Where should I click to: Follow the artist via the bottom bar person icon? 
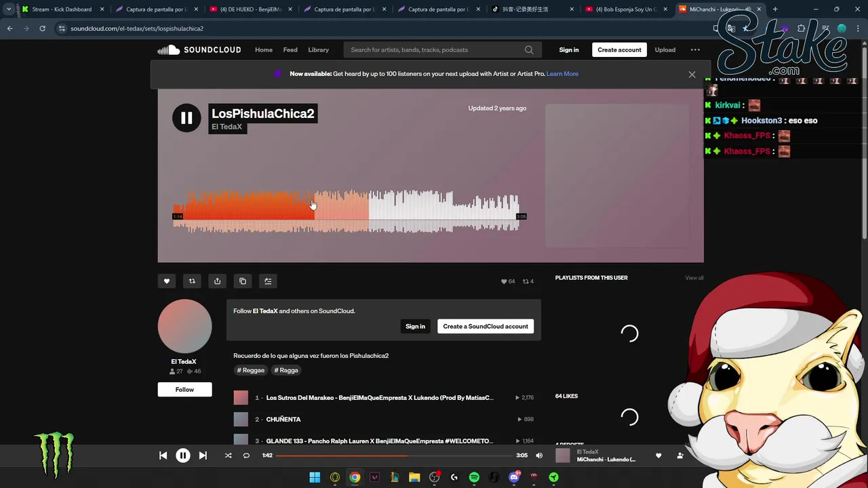pyautogui.click(x=680, y=455)
